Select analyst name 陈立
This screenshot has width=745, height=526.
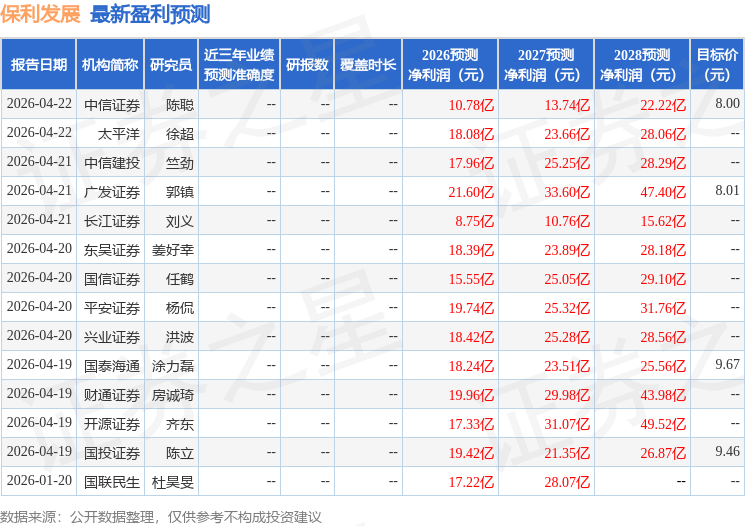tap(180, 453)
